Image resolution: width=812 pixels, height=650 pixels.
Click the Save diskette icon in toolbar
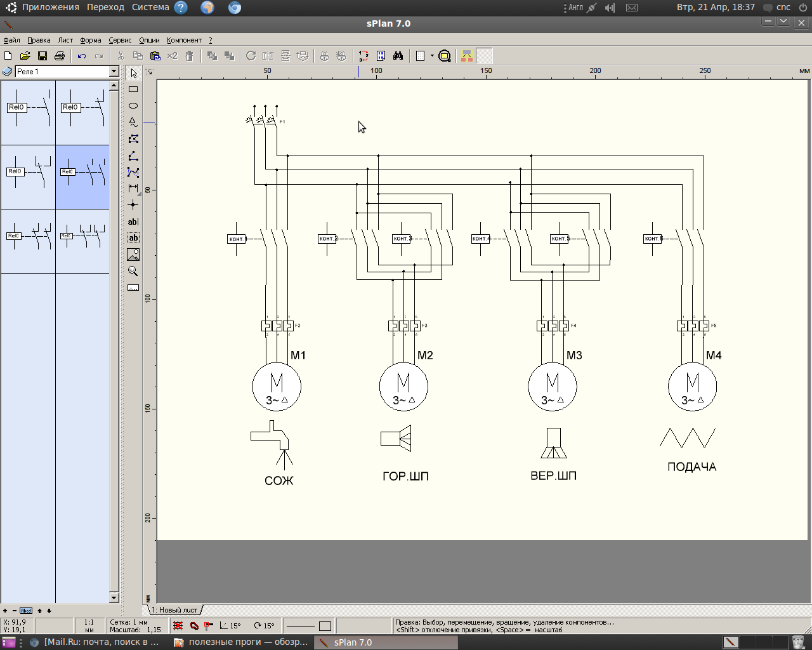point(43,56)
